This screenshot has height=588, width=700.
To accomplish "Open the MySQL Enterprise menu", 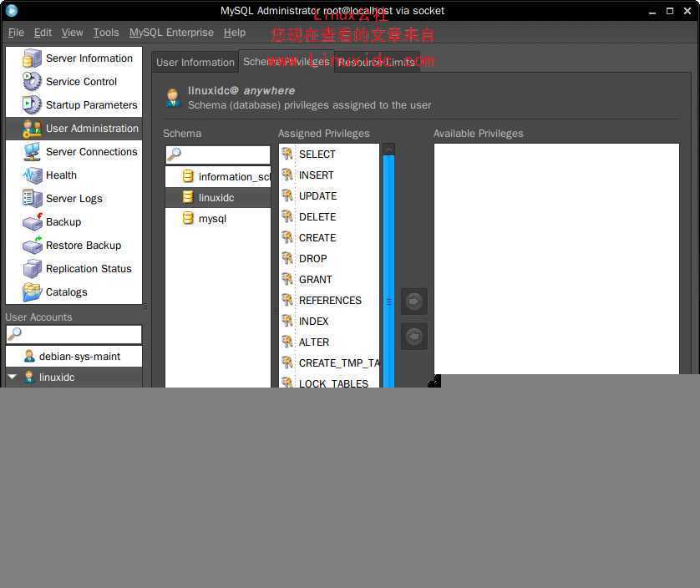I will (x=171, y=33).
